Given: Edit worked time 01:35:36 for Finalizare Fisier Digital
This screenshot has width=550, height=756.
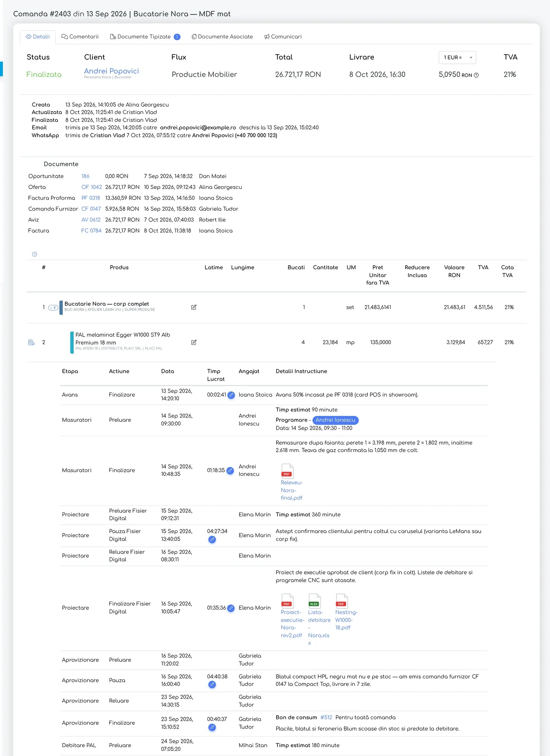Looking at the screenshot, I should click(x=231, y=608).
